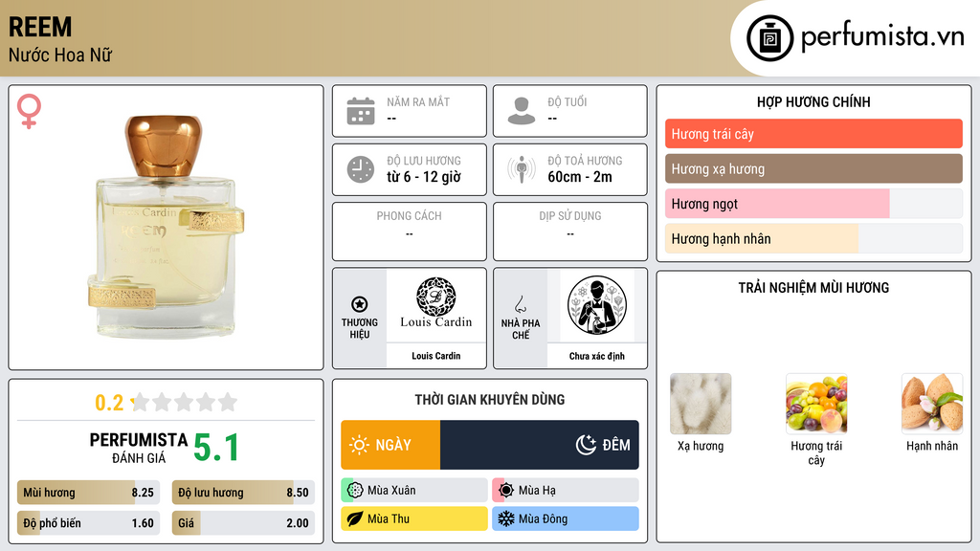Click the Hương ngọt accord bar
The width and height of the screenshot is (980, 551).
(813, 204)
